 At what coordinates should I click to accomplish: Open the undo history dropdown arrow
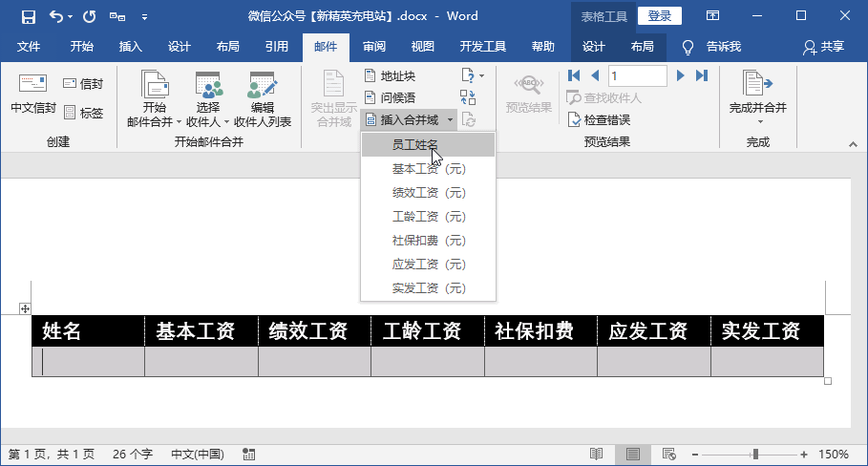pos(71,17)
